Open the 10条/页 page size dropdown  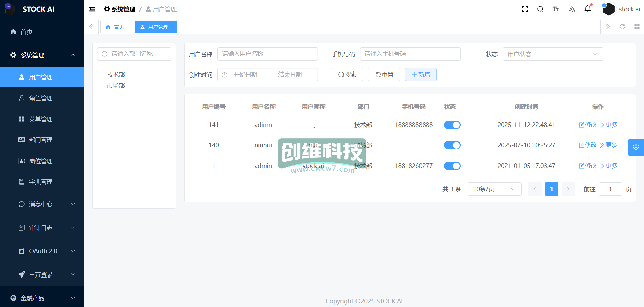pos(494,189)
